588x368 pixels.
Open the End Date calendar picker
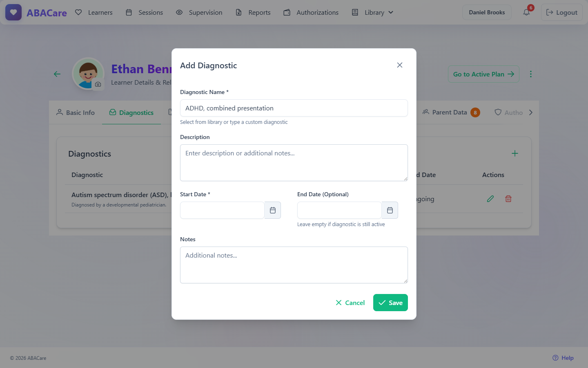coord(390,210)
